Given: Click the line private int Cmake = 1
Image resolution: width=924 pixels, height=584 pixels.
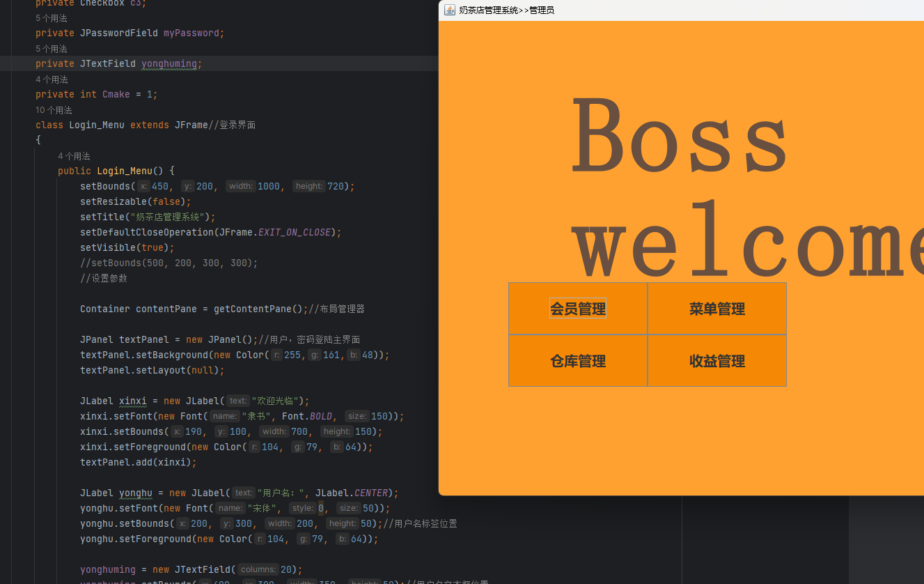Looking at the screenshot, I should click(x=97, y=94).
